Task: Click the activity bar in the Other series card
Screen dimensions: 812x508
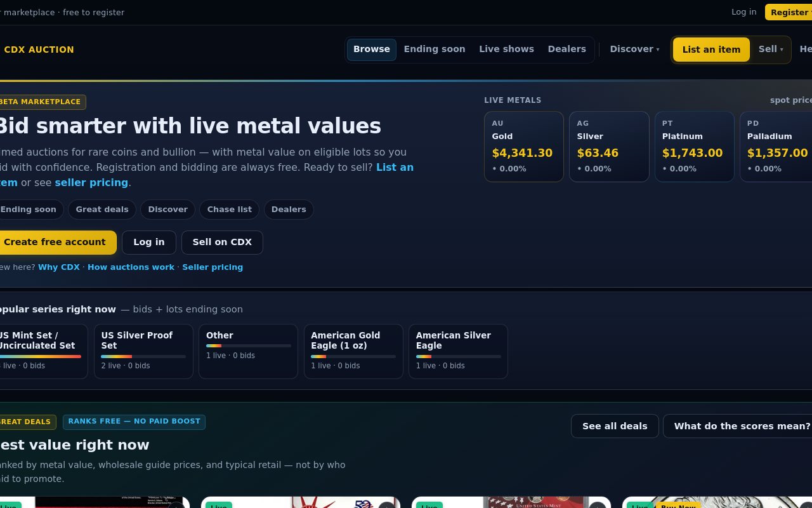Action: tap(249, 346)
